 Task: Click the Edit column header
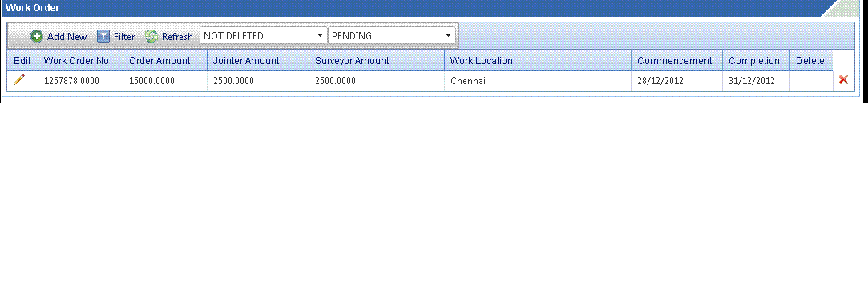pyautogui.click(x=22, y=60)
